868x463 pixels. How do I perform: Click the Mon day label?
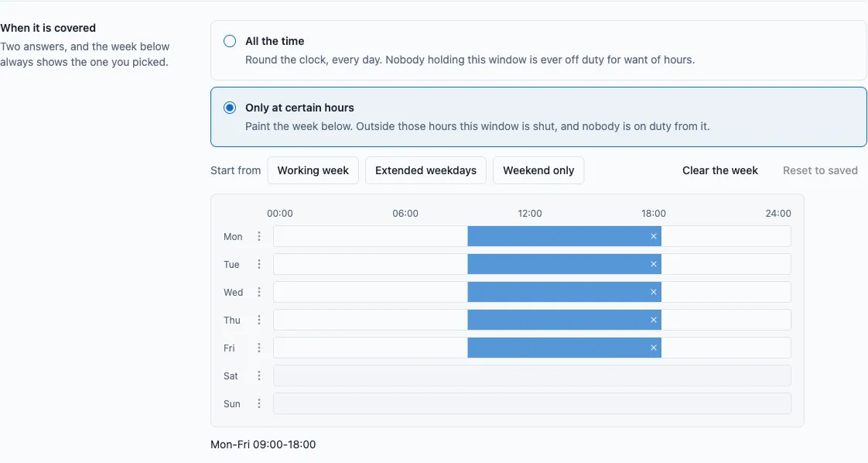pyautogui.click(x=233, y=236)
